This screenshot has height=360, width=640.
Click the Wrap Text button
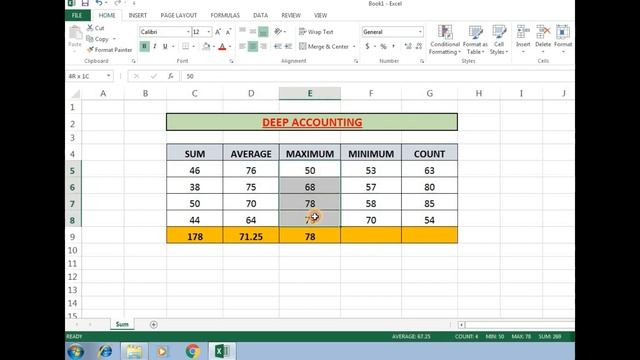pyautogui.click(x=316, y=32)
